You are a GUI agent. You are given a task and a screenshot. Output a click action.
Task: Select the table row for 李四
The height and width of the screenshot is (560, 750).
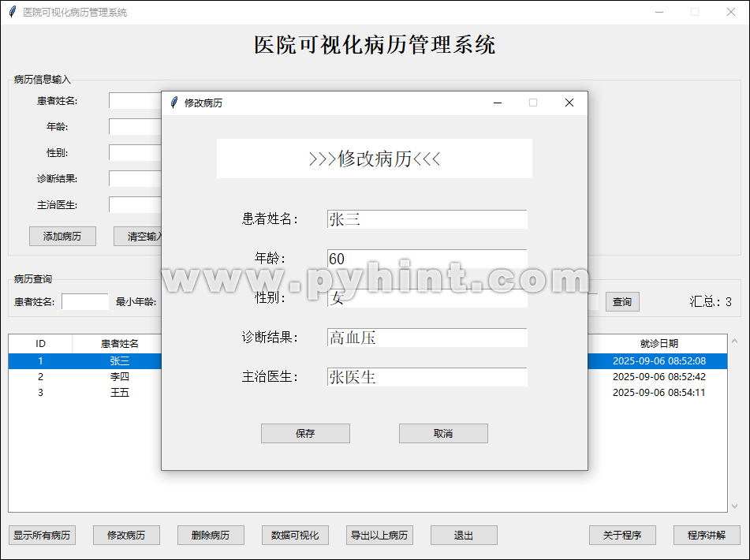(x=368, y=377)
